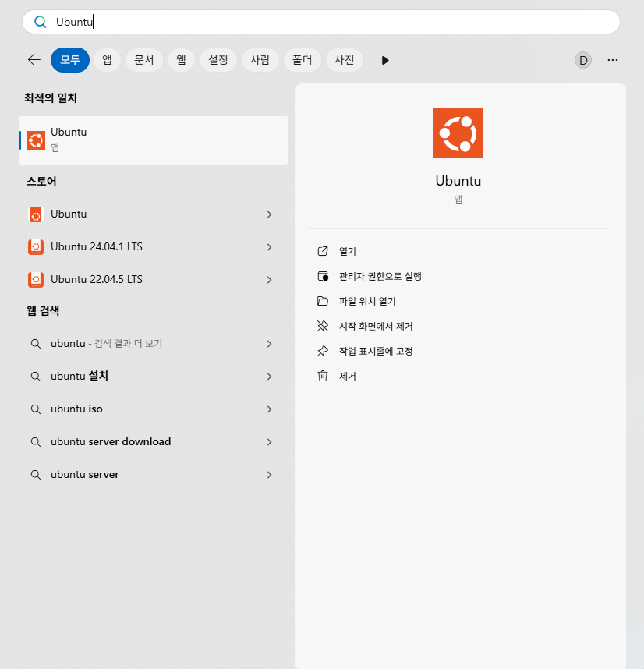This screenshot has width=644, height=669.
Task: Click the Ubuntu app icon in best match
Action: (x=35, y=140)
